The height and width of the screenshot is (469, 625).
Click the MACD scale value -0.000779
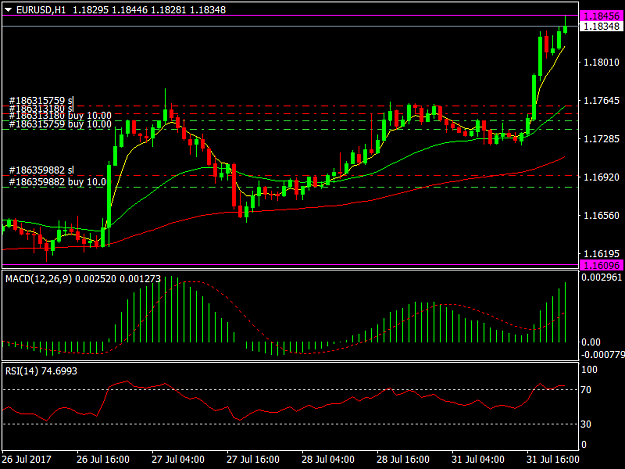[603, 354]
